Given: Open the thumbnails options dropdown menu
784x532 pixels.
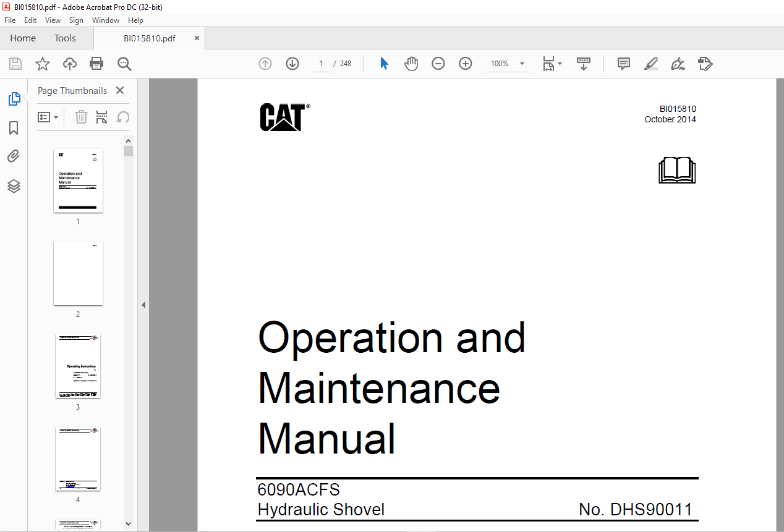Looking at the screenshot, I should [x=48, y=117].
